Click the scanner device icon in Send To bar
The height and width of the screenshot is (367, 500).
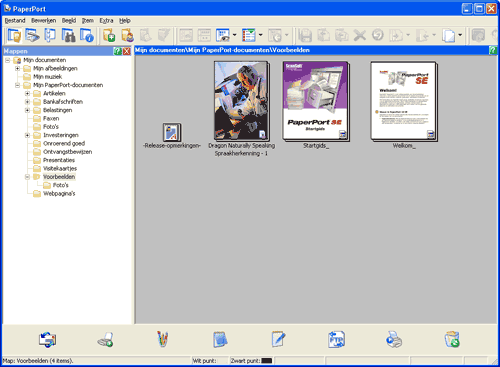click(x=105, y=340)
